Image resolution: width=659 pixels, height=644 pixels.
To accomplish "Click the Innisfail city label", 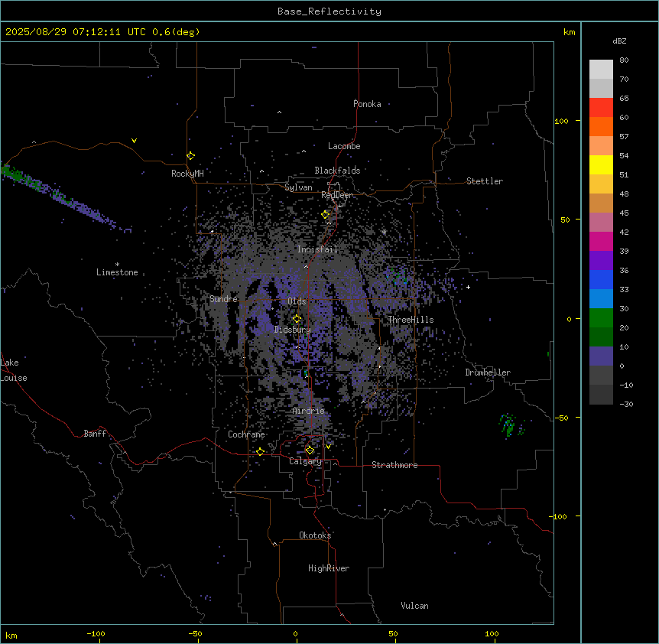I will pos(317,249).
